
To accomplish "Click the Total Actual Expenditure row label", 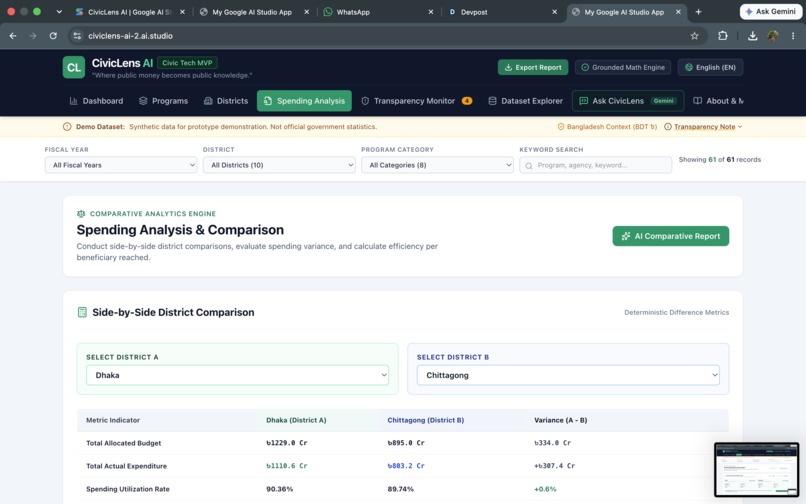I will pos(126,466).
